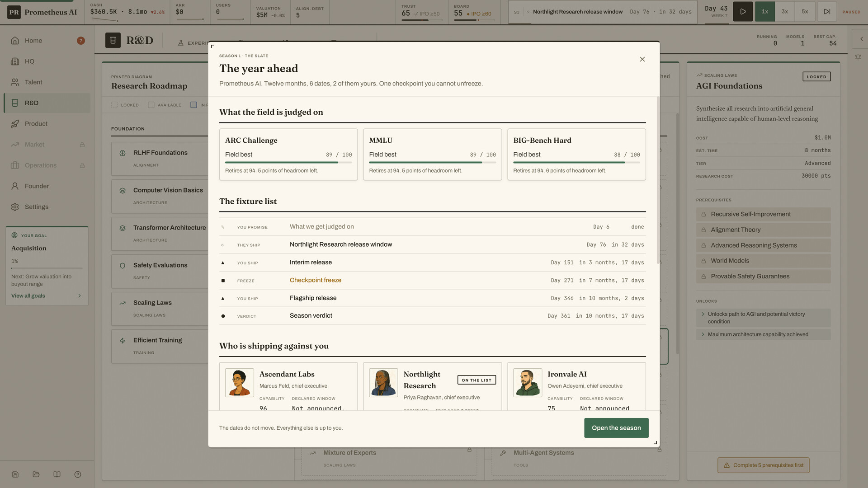Screen dimensions: 868x488
Task: Open the folder icon in sidebar footer
Action: 36,474
